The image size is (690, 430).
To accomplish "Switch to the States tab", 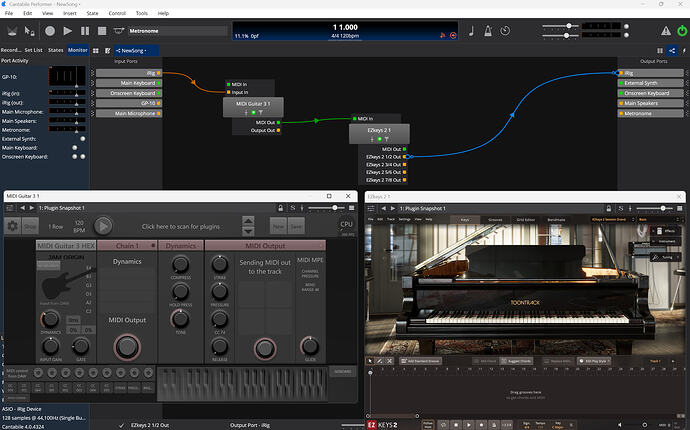I will point(55,50).
